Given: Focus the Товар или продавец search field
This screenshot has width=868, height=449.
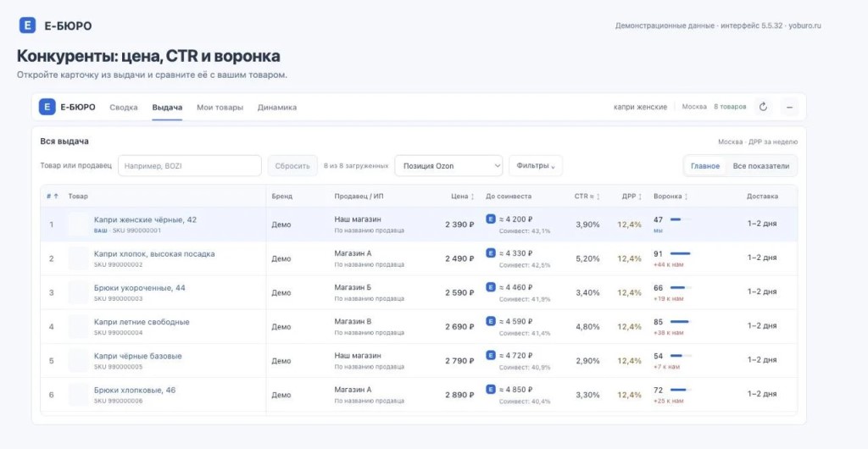Looking at the screenshot, I should (x=189, y=166).
